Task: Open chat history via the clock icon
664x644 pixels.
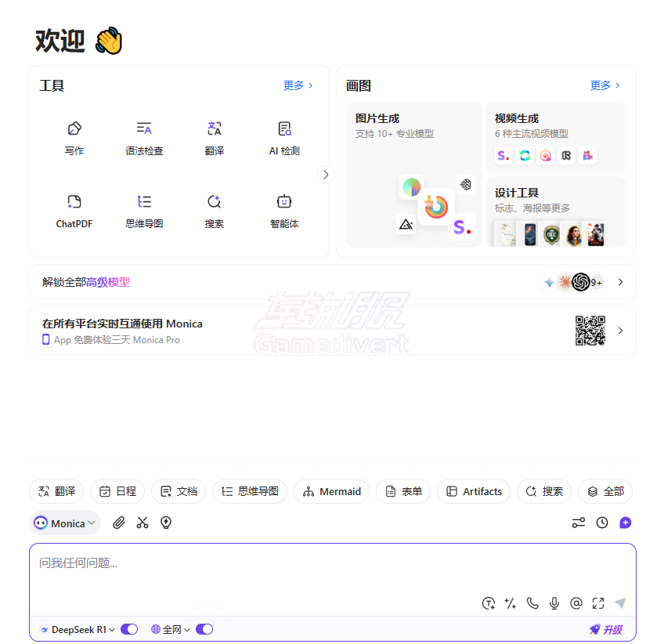Action: 601,523
